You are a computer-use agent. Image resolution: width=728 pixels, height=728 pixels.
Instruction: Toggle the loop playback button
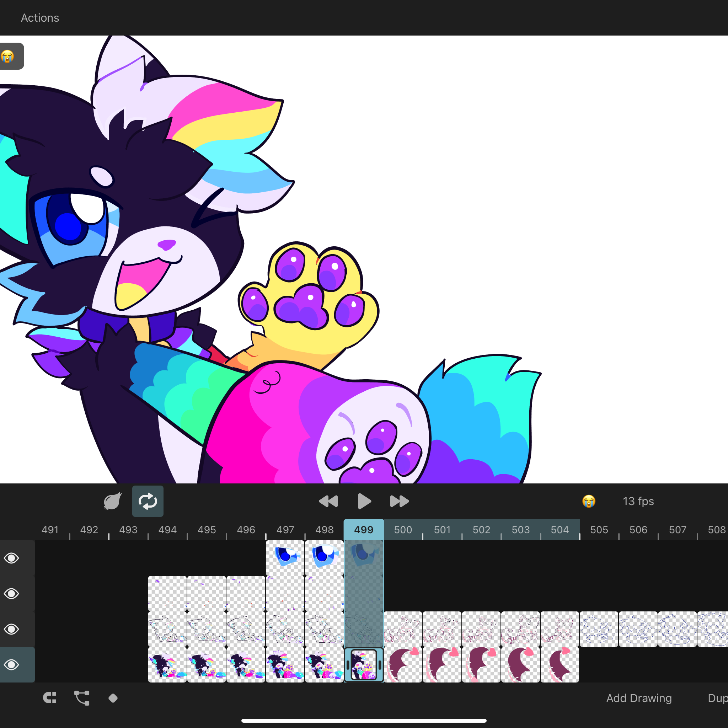(148, 501)
